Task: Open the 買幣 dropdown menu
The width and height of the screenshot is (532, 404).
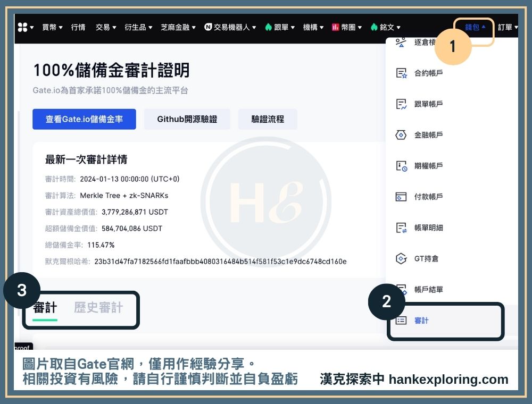Action: click(x=52, y=27)
